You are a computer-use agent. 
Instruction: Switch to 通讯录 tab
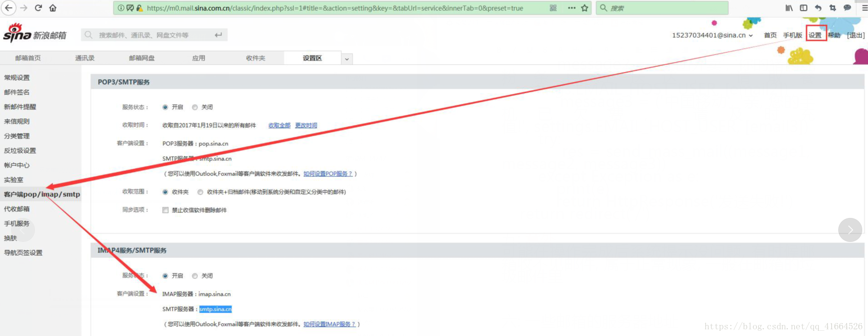[85, 58]
